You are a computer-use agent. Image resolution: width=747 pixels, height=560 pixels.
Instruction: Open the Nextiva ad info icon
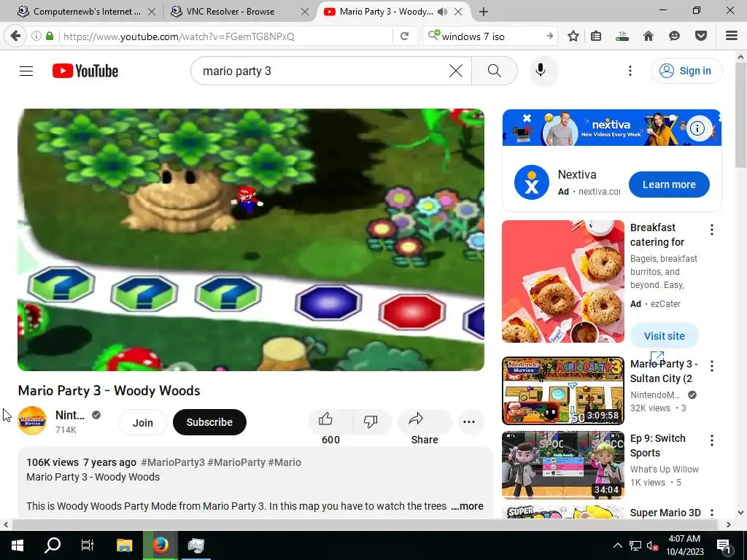point(697,128)
